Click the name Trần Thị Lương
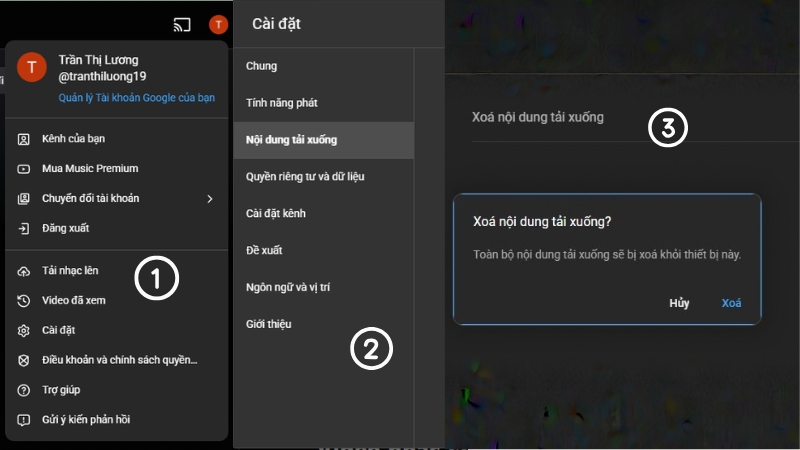This screenshot has height=450, width=800. tap(98, 60)
